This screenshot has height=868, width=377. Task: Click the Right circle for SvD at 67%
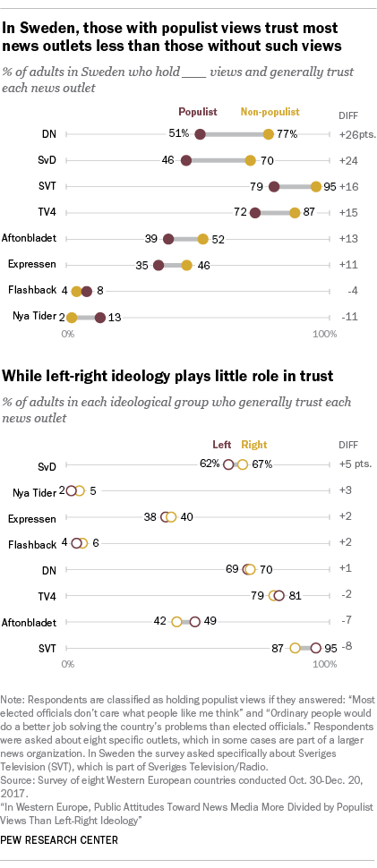tap(243, 465)
